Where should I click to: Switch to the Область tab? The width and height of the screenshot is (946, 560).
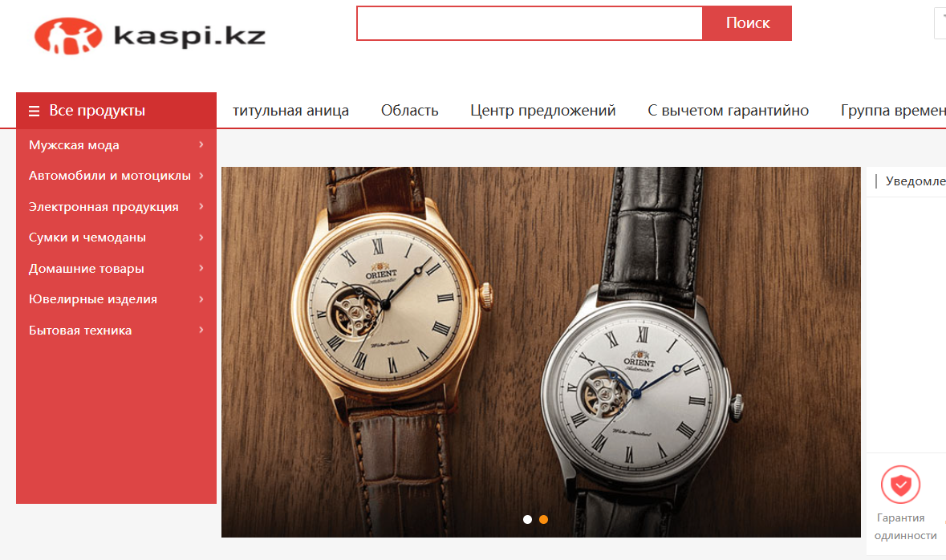410,111
